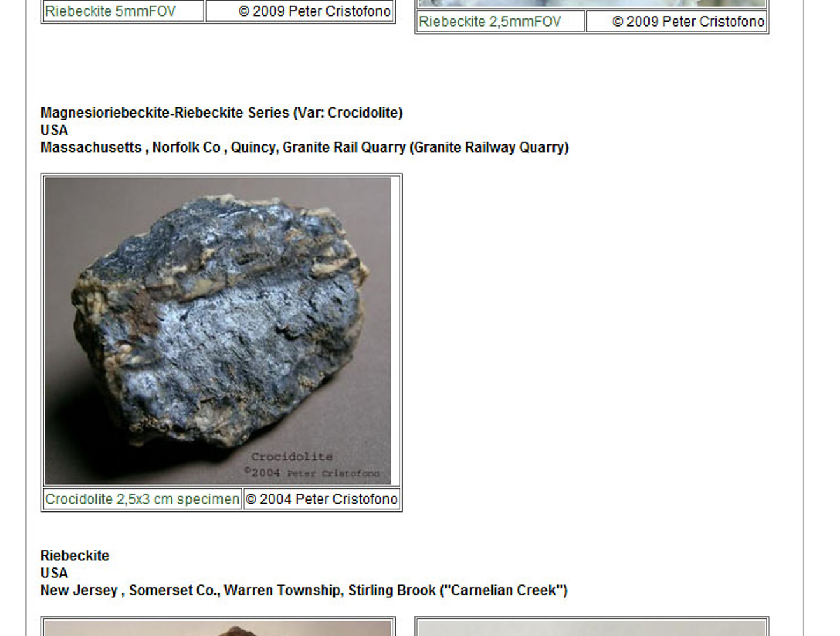Viewport: 840px width, 636px height.
Task: Select the copyright 2004 Peter Cristofono text
Action: click(321, 499)
